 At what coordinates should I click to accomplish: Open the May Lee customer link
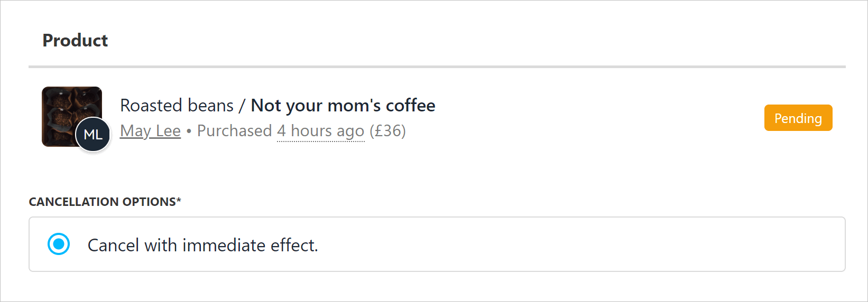150,131
